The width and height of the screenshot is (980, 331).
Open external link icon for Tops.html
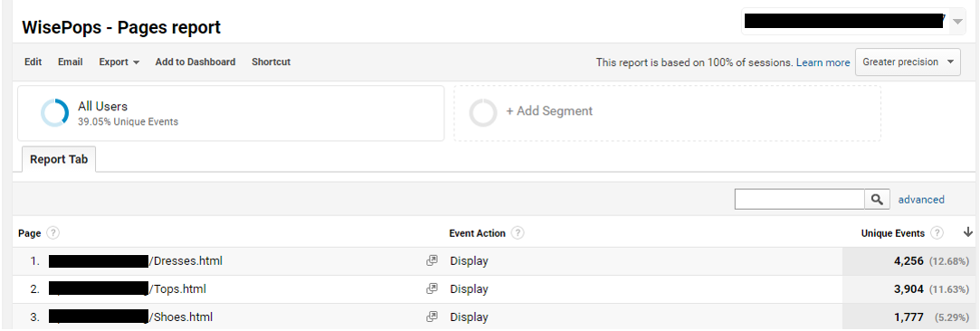point(432,288)
